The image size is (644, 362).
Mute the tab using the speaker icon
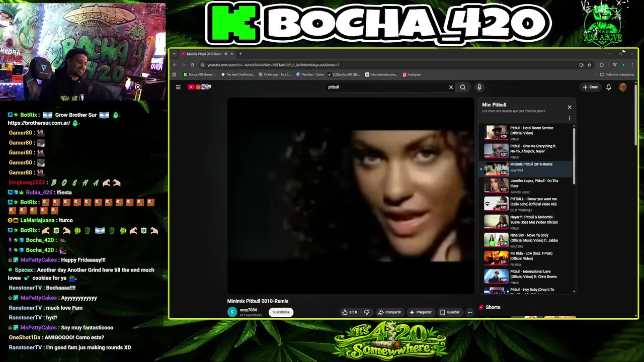pos(226,54)
